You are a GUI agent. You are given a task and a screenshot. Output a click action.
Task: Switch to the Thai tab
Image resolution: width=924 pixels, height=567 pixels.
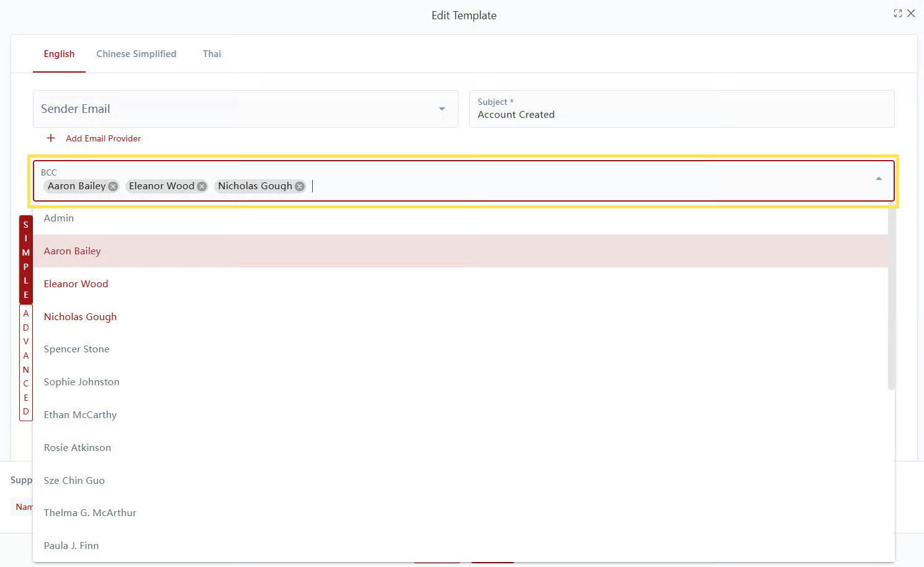click(x=212, y=54)
